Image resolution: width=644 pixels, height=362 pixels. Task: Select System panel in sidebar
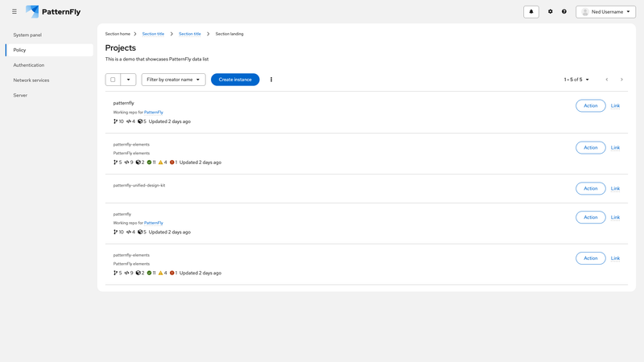27,35
